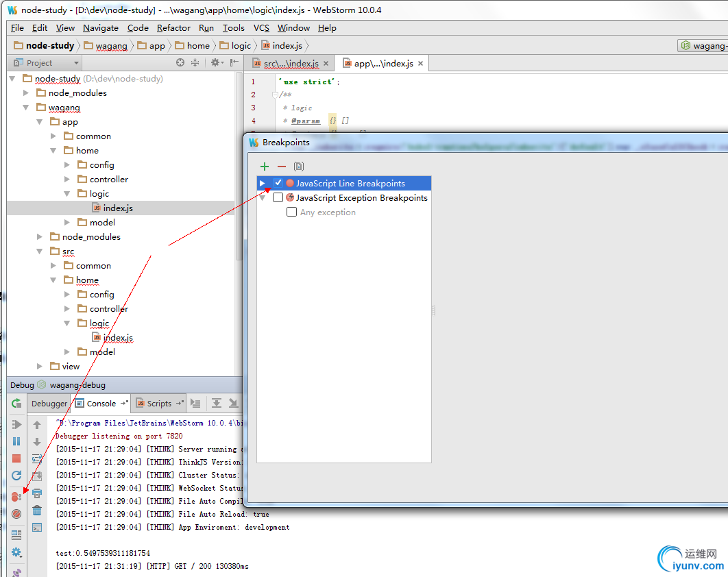Remove breakpoint with minus icon

(281, 167)
